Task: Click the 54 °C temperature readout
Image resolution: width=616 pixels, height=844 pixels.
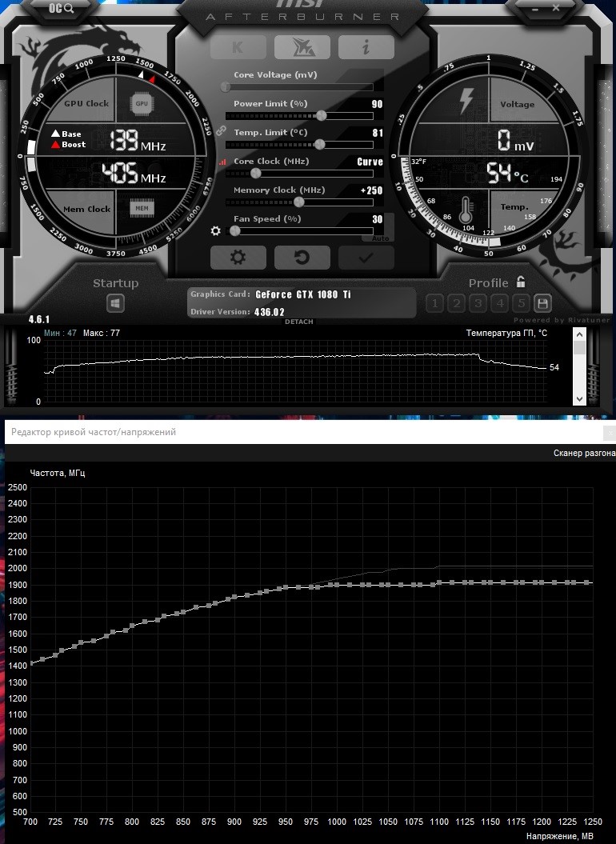Action: pyautogui.click(x=507, y=174)
